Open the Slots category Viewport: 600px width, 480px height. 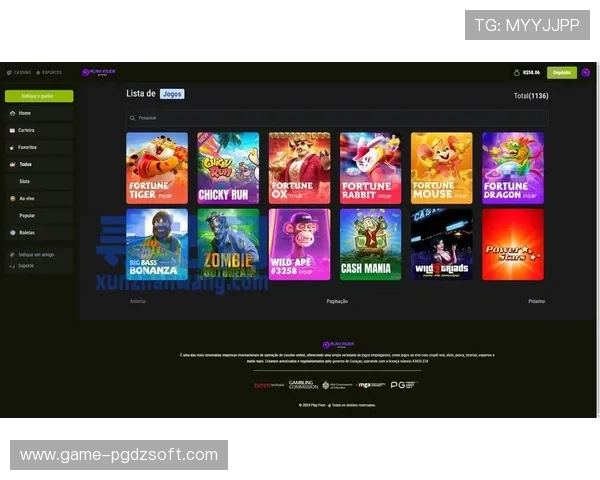tap(25, 181)
